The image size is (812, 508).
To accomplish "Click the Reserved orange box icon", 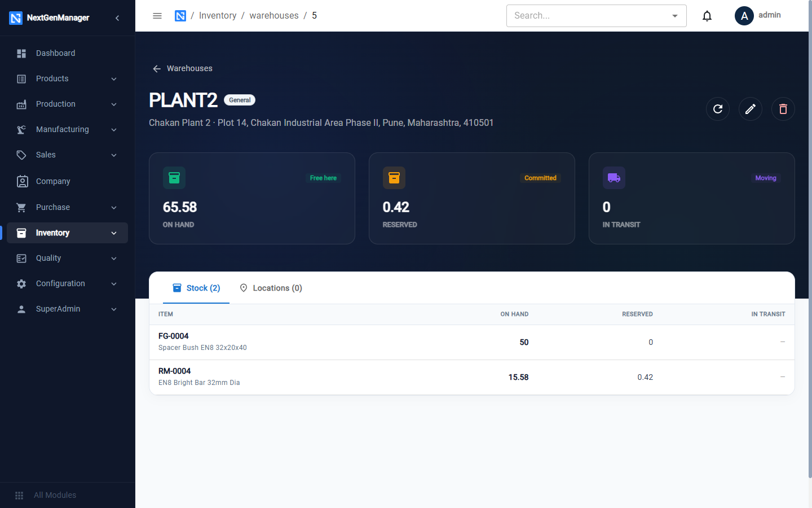I will [x=394, y=178].
